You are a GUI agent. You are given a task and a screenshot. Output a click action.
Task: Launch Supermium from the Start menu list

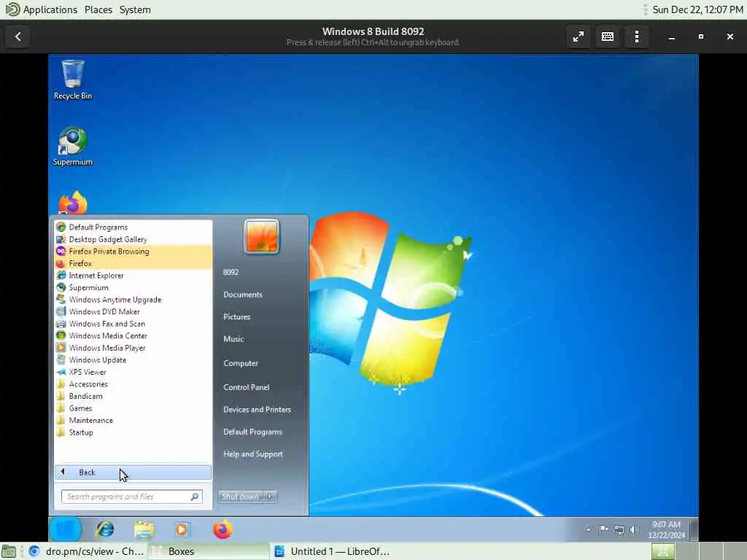[133, 287]
